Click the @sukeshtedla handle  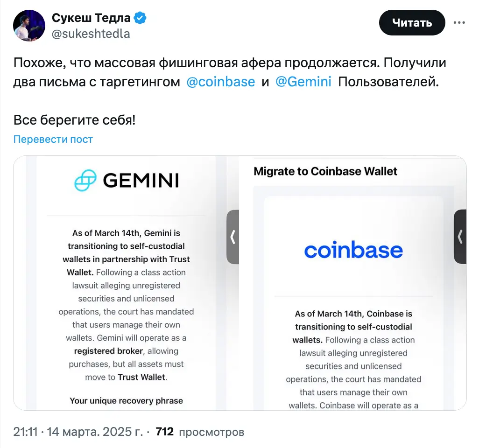tap(91, 34)
